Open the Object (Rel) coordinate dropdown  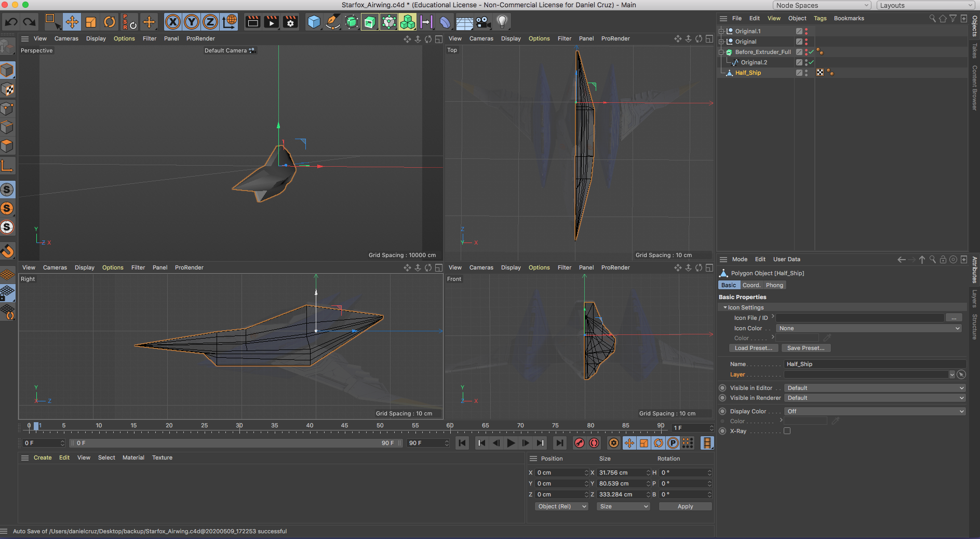coord(561,506)
